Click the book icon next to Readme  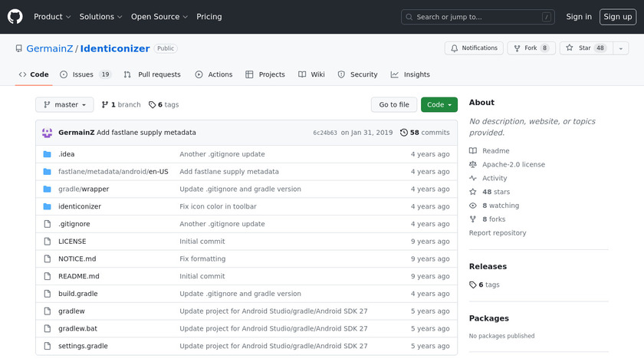pyautogui.click(x=473, y=151)
